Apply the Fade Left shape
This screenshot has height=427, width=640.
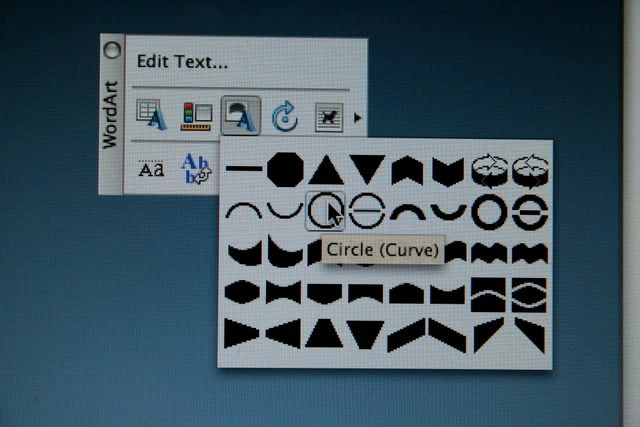pyautogui.click(x=283, y=334)
